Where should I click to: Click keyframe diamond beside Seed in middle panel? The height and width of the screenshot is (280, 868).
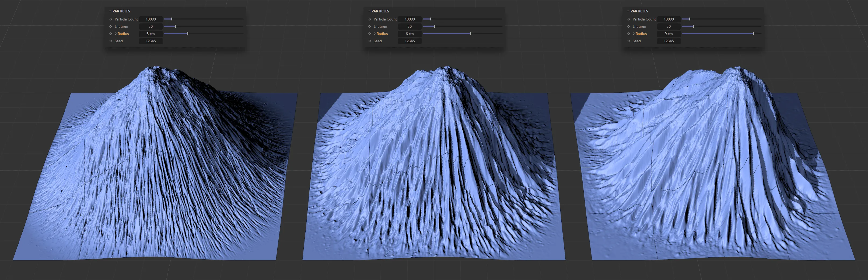[x=370, y=41]
